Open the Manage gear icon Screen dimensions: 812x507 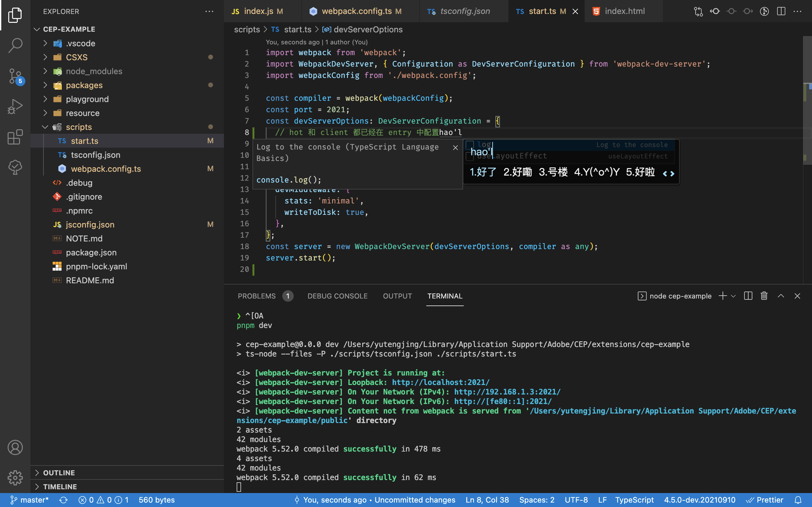(x=15, y=478)
